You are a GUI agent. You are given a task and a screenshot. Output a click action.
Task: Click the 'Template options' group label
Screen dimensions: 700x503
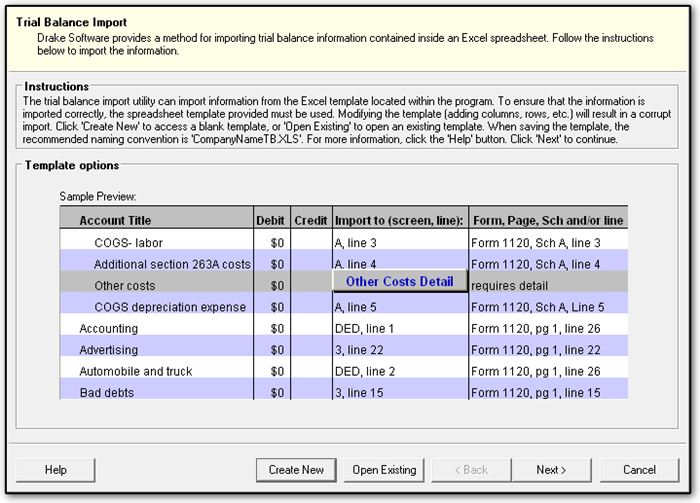click(x=72, y=165)
